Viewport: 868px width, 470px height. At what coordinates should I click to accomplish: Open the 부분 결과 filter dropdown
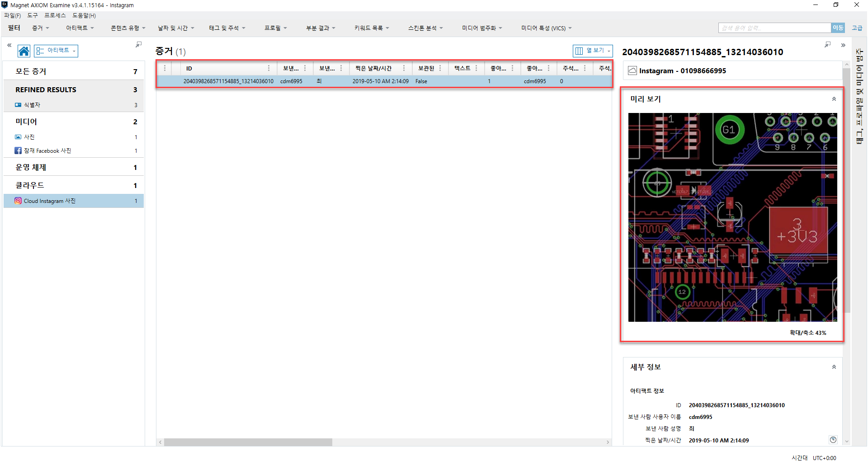click(x=321, y=28)
